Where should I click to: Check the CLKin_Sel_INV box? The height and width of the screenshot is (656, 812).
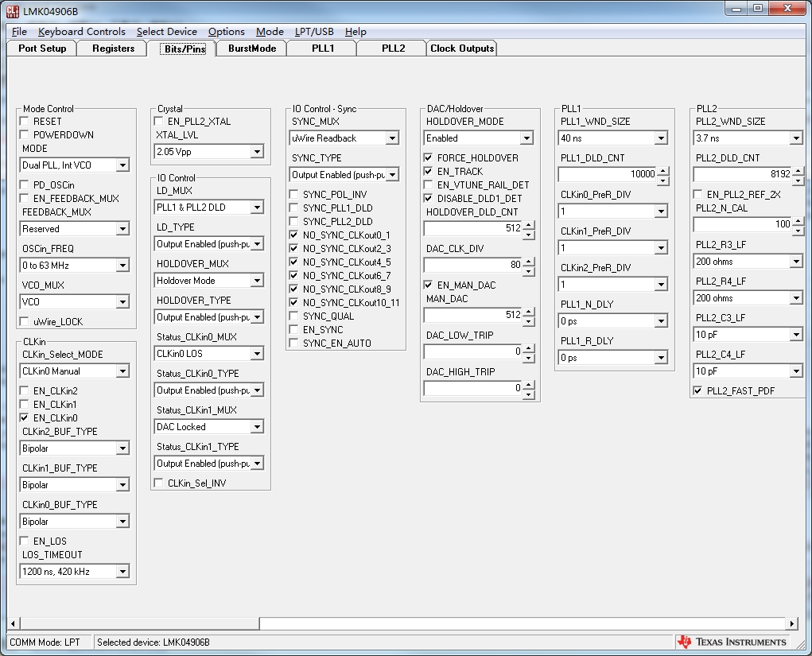tap(158, 483)
